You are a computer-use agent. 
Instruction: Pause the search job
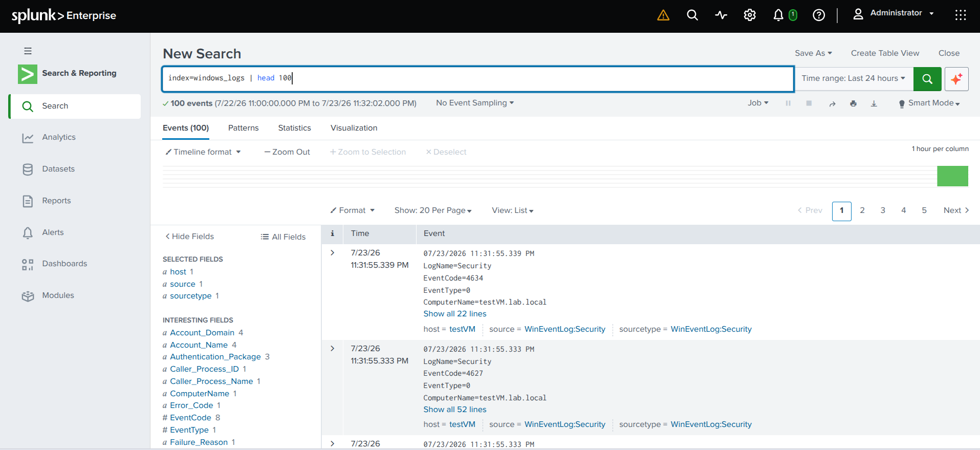pos(788,103)
